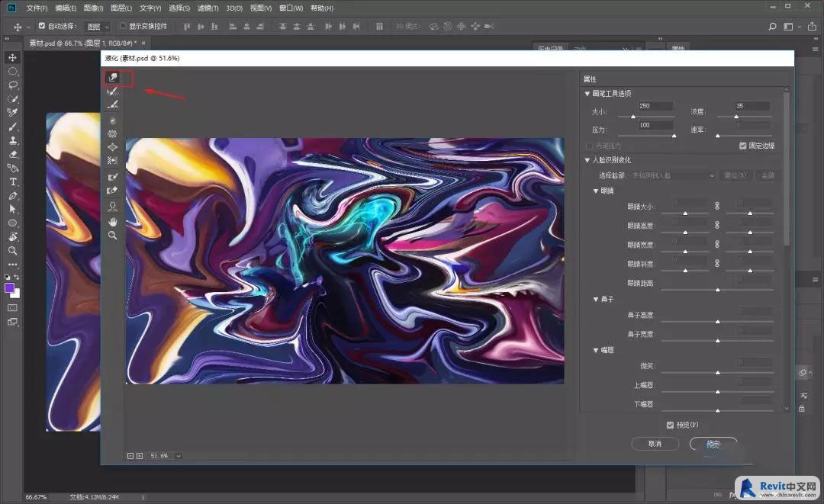Screen dimensions: 824x504
Task: Toggle link icon for 眼睛高度
Action: click(x=717, y=225)
